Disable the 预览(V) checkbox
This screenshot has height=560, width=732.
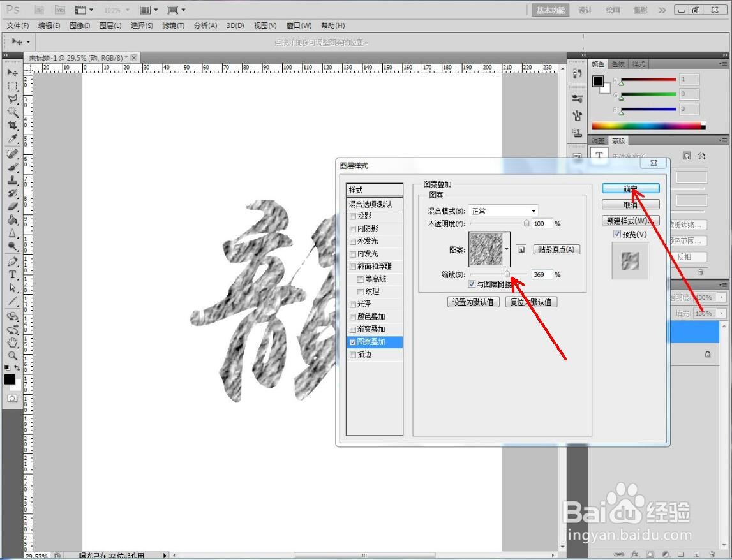click(x=616, y=233)
